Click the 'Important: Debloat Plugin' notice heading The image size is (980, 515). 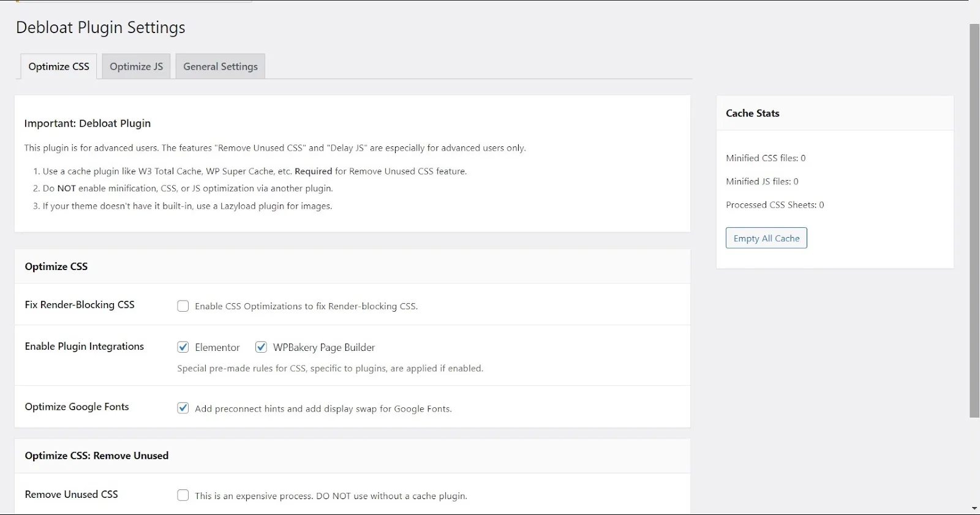click(88, 123)
